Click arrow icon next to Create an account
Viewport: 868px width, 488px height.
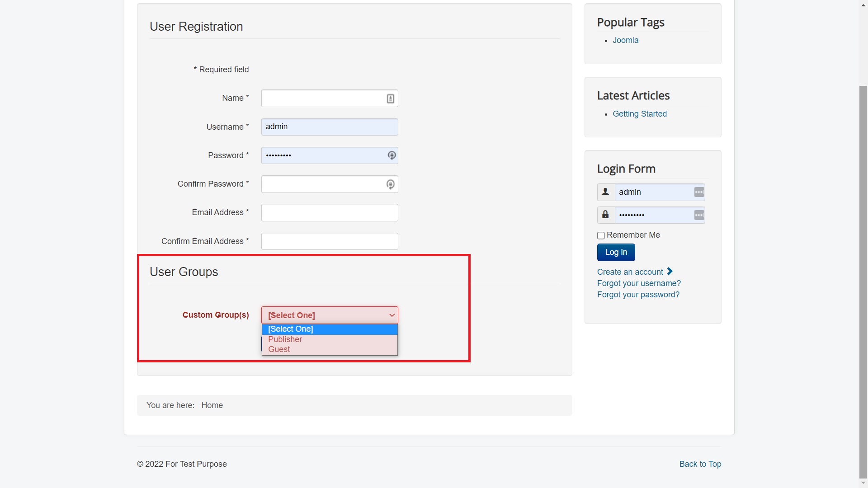point(670,272)
